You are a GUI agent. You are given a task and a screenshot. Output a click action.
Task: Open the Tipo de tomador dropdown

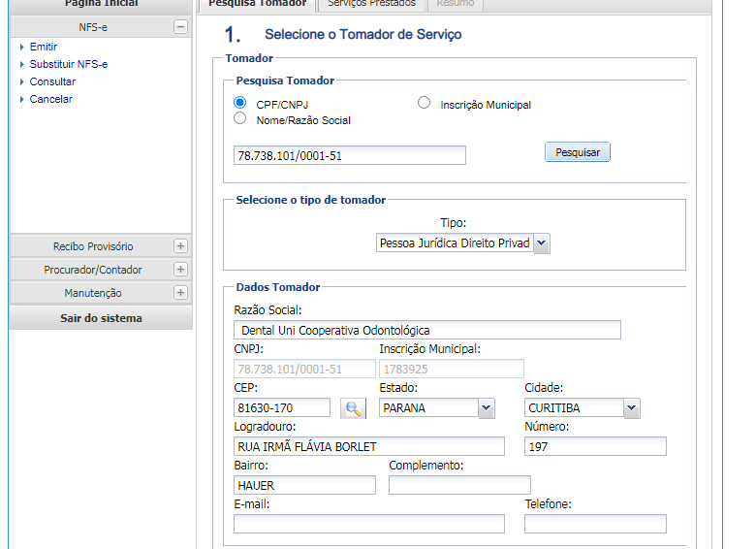tap(541, 243)
